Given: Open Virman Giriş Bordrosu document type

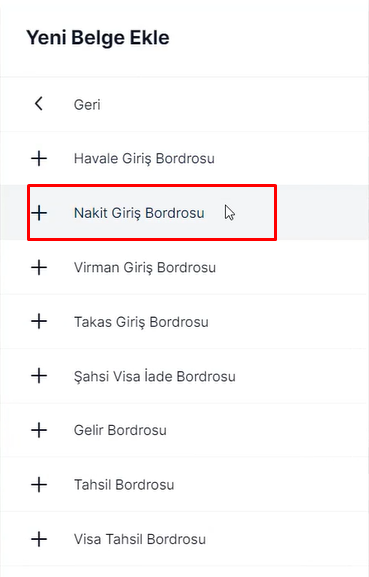Looking at the screenshot, I should point(145,268).
